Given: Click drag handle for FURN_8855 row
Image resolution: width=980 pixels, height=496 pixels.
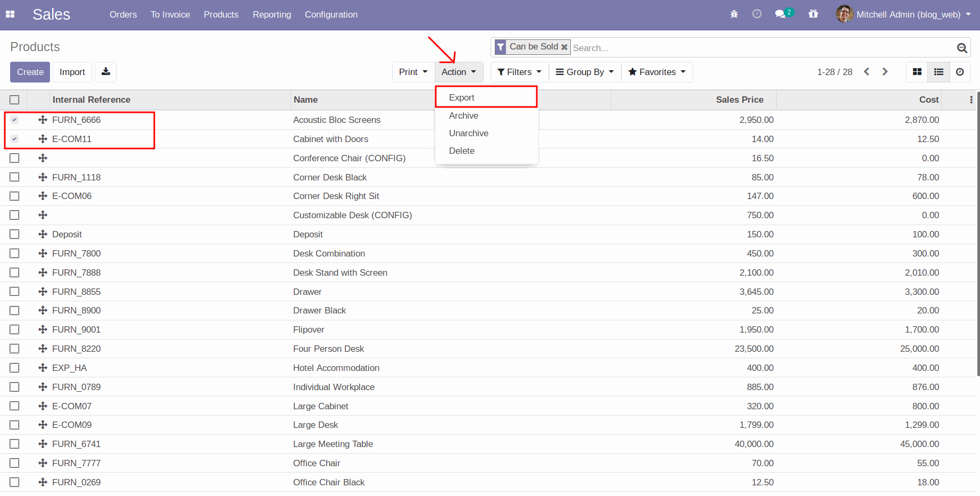Looking at the screenshot, I should [43, 292].
